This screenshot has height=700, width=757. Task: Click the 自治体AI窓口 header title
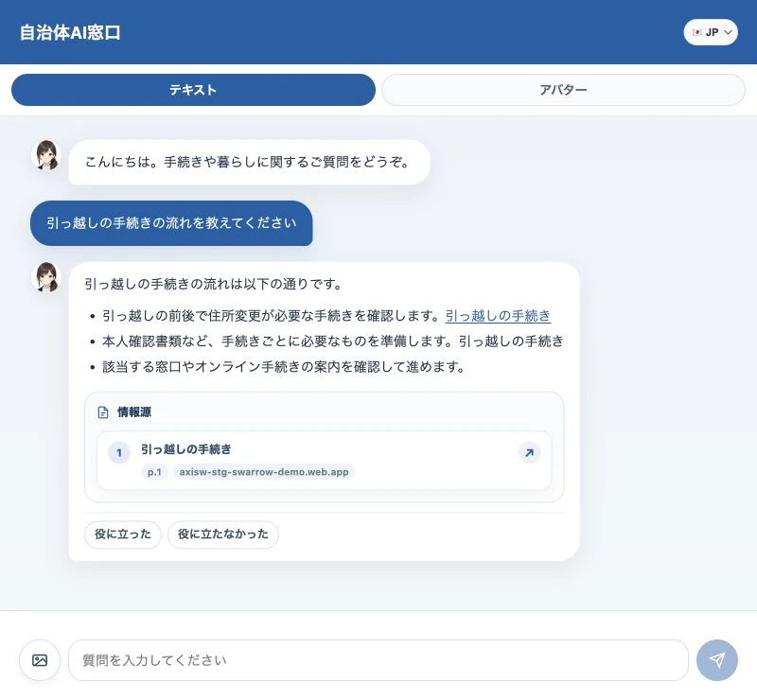tap(70, 32)
